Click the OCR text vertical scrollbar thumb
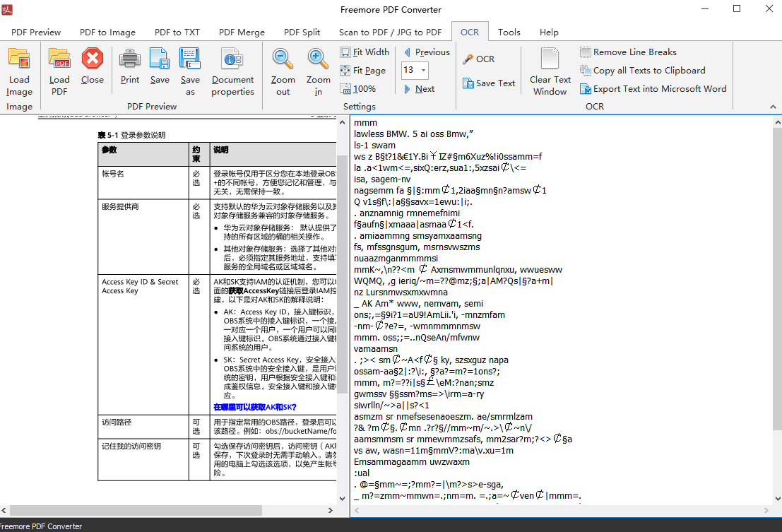Viewport: 782px width, 532px height. pyautogui.click(x=778, y=279)
